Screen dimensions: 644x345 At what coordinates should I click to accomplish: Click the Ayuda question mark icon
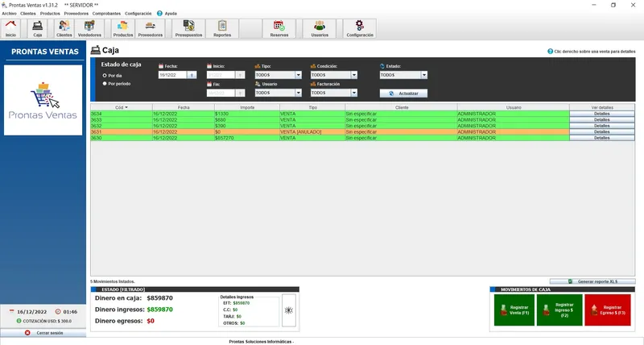tap(159, 13)
